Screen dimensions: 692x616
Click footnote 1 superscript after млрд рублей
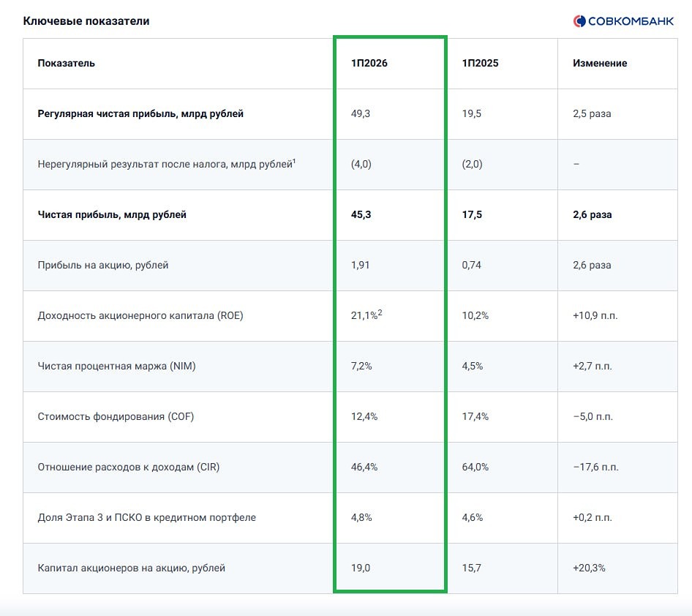294,161
